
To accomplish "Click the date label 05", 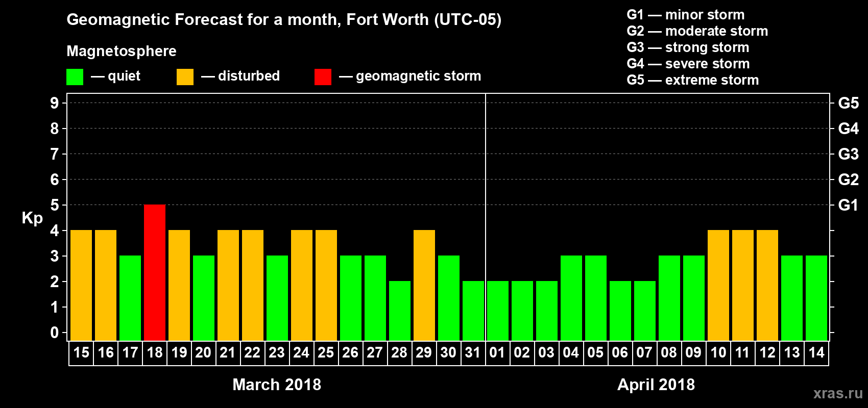I will [596, 353].
